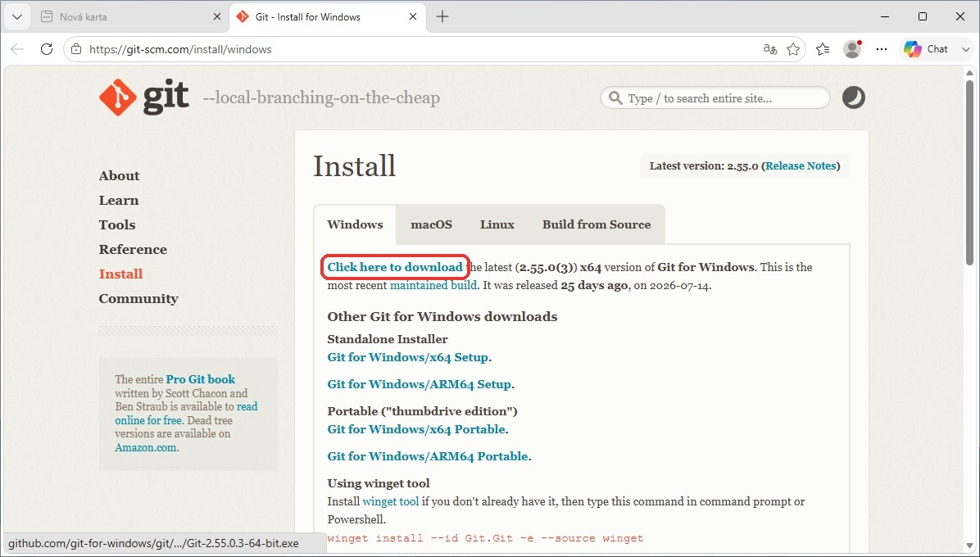Close the Git - Install for Windows tab
980x557 pixels.
[412, 17]
